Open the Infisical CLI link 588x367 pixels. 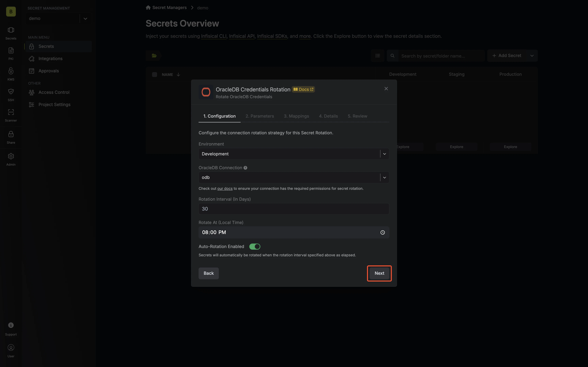[x=214, y=36]
